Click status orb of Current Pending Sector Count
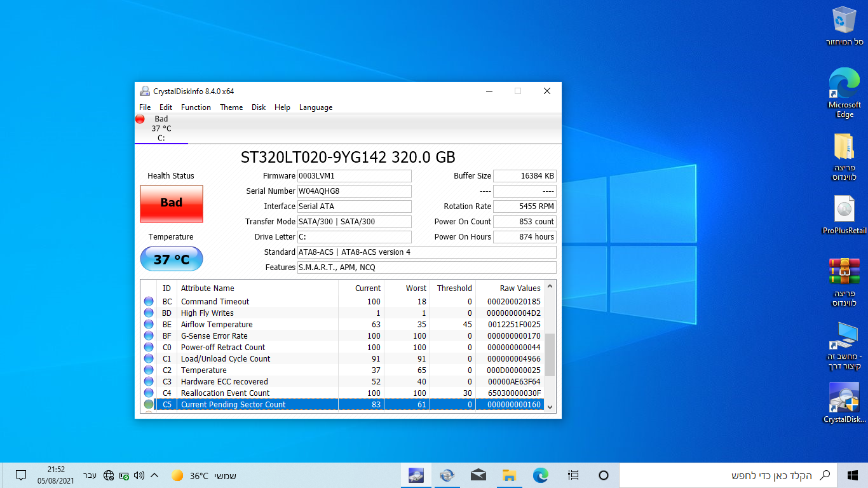 coord(149,404)
